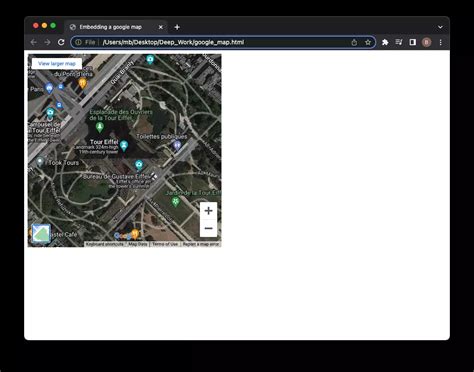Bookmark this page with the star icon
Screen dimensions: 474x372
point(368,42)
